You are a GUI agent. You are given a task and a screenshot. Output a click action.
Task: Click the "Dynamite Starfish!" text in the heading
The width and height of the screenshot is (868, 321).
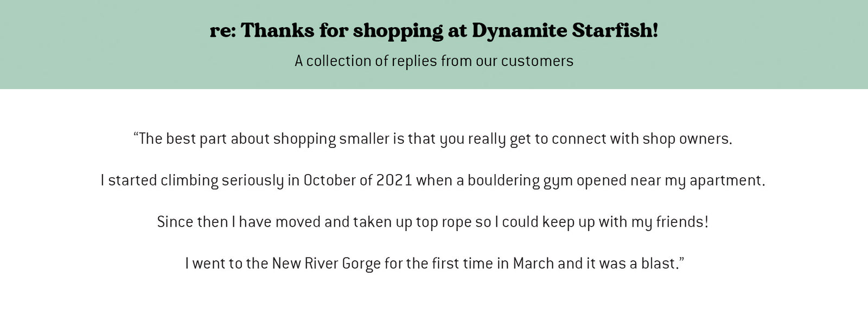[565, 30]
